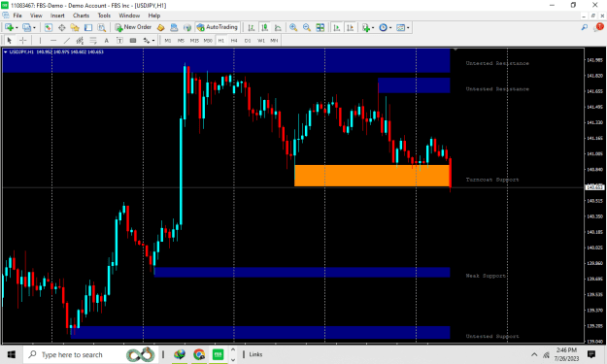Image resolution: width=607 pixels, height=364 pixels.
Task: Switch chart to Line Chart mode
Action: [278, 27]
